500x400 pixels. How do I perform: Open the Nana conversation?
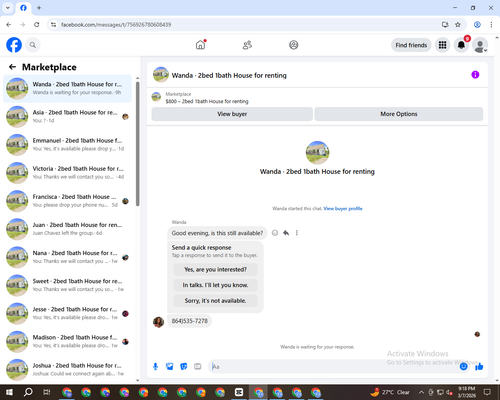tap(67, 257)
